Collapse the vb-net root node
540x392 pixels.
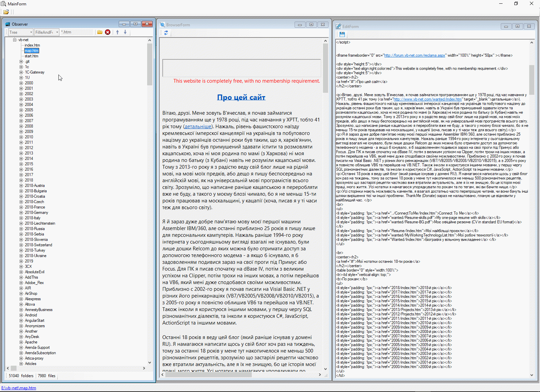[x=15, y=40]
